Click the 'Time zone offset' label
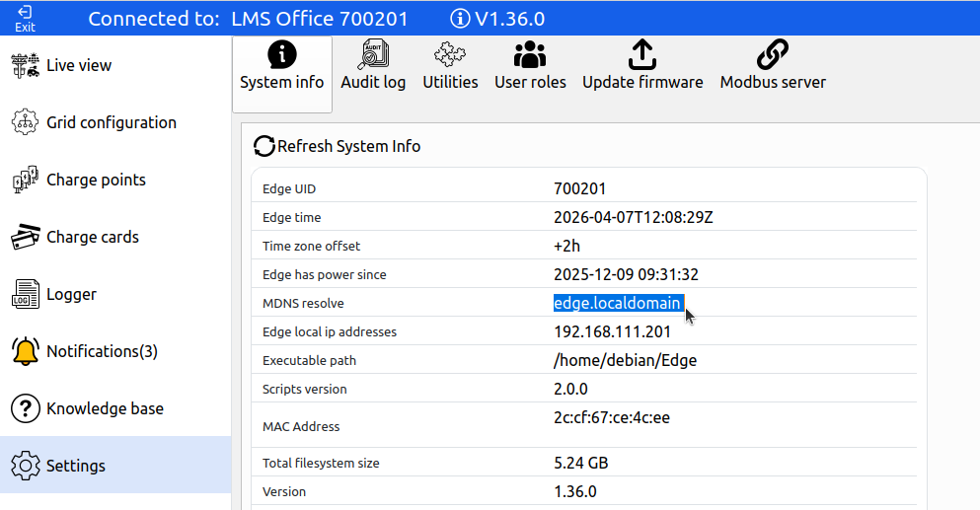The width and height of the screenshot is (980, 510). pyautogui.click(x=311, y=247)
